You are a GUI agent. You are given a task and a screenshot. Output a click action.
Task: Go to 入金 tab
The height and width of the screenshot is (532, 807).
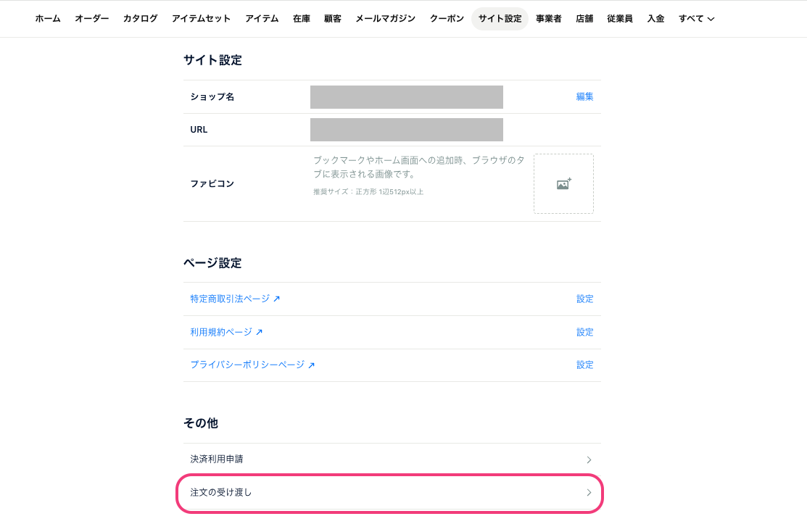pos(655,19)
